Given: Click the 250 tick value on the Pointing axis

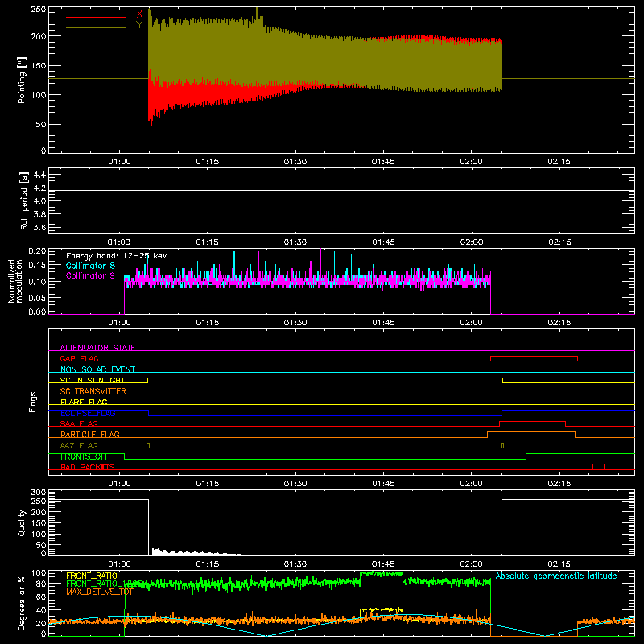Looking at the screenshot, I should point(39,10).
